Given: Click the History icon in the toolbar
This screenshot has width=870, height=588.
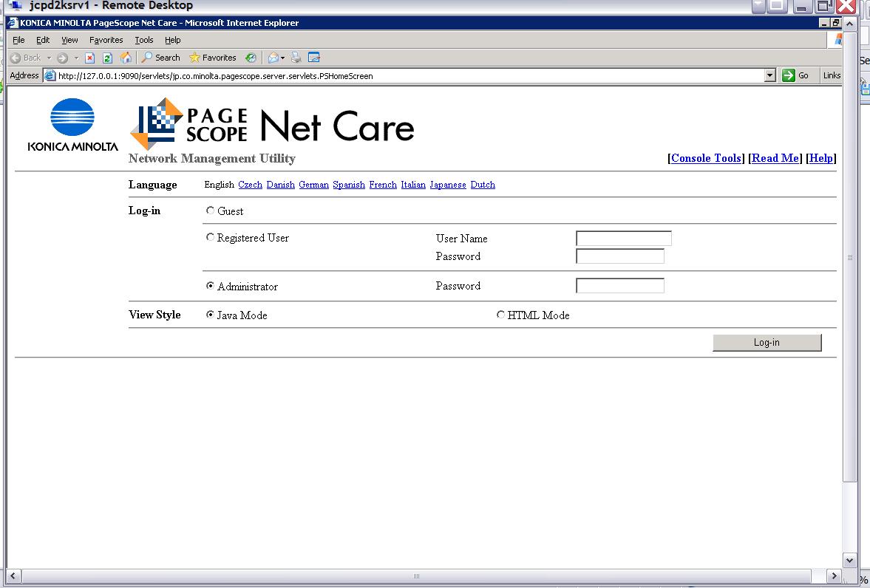Looking at the screenshot, I should point(251,58).
